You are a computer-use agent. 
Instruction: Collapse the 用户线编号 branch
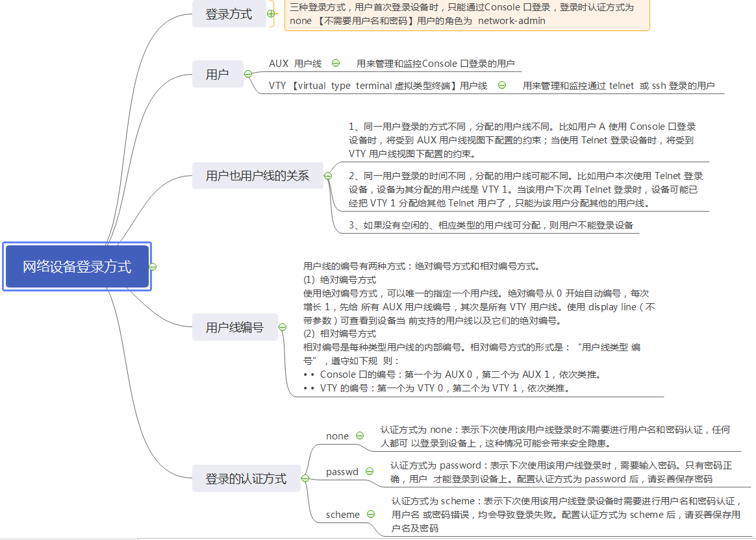[x=282, y=327]
